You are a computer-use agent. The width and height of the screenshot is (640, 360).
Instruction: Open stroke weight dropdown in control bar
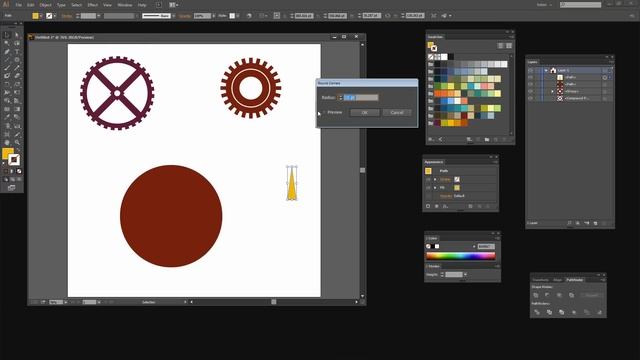pos(99,16)
